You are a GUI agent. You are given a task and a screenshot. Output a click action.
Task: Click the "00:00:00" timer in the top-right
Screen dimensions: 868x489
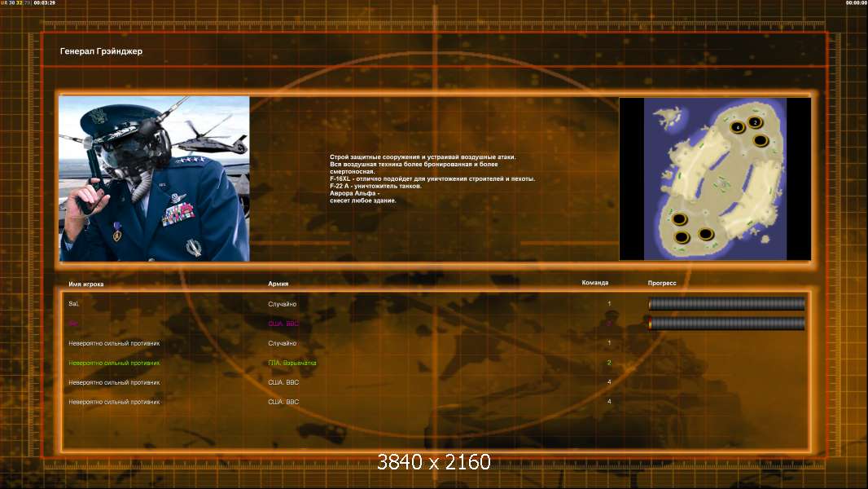(857, 2)
